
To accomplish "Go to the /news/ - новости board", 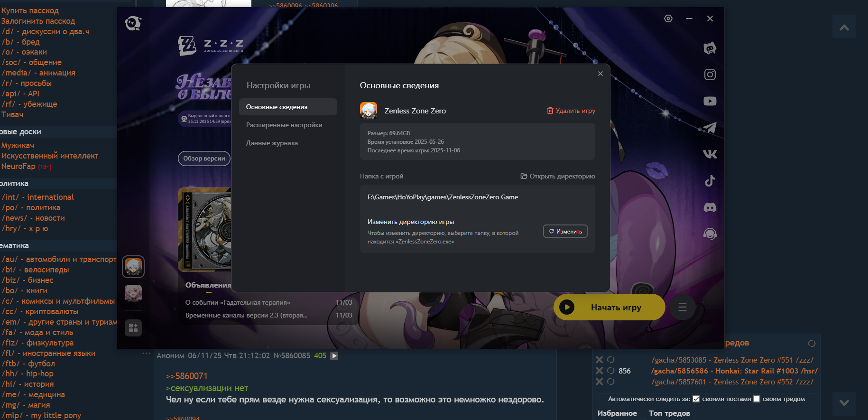I will click(33, 218).
